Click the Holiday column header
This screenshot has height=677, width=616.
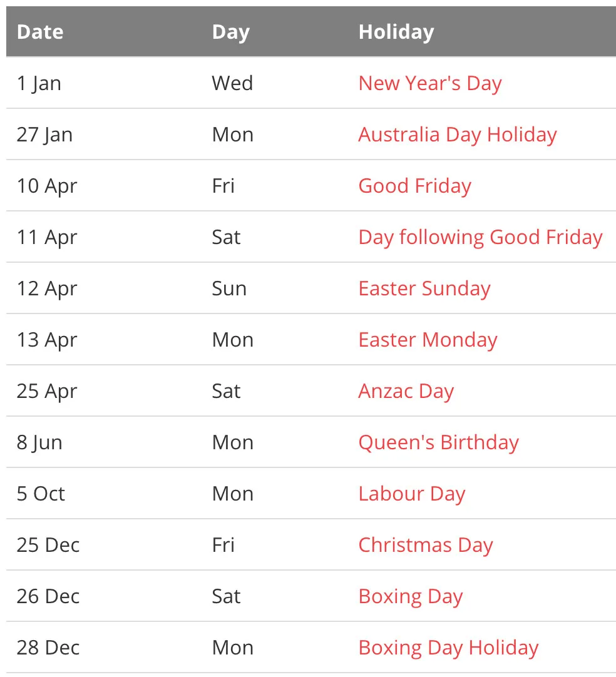pos(396,32)
